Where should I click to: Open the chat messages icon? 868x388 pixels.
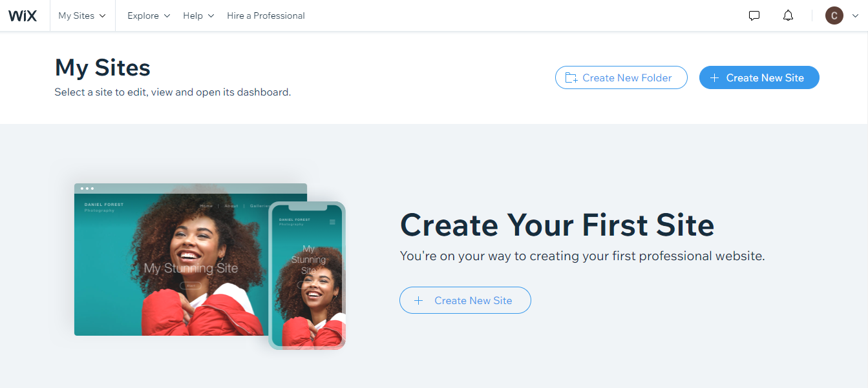(x=754, y=15)
